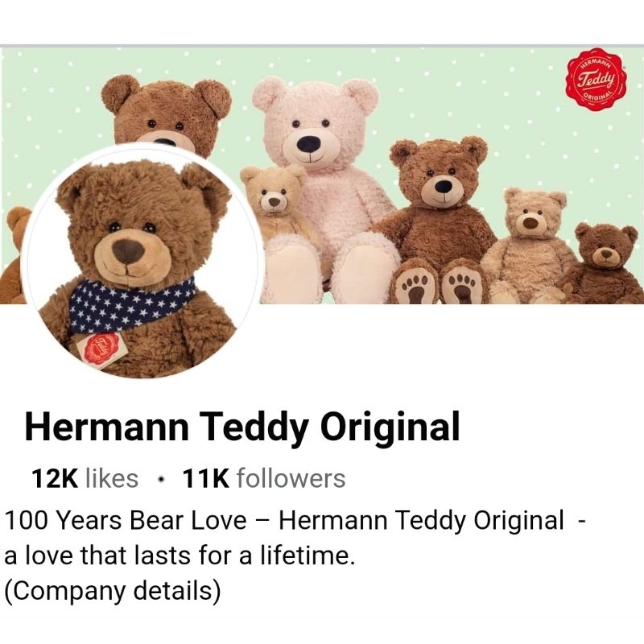Open the Company details link
Screen dimensions: 644x644
113,590
